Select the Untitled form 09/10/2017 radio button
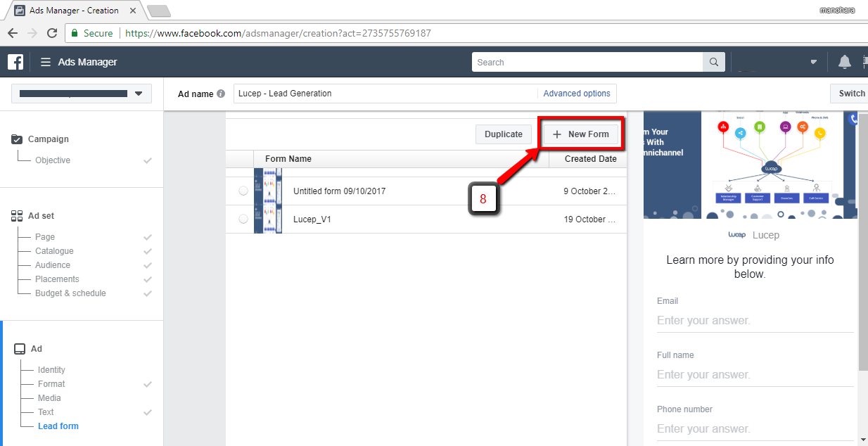The width and height of the screenshot is (868, 446). pyautogui.click(x=243, y=191)
